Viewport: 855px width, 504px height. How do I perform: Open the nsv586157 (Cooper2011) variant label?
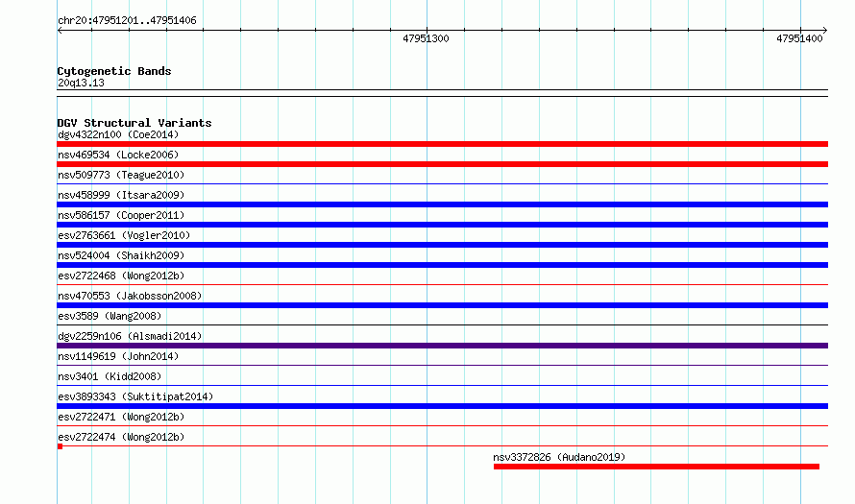(121, 215)
